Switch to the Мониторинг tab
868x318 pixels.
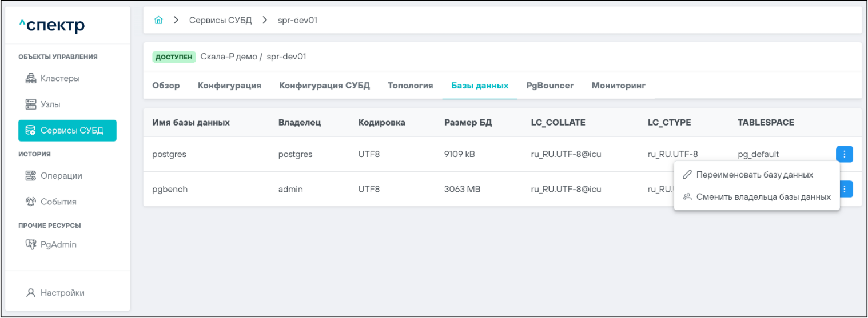coord(618,86)
